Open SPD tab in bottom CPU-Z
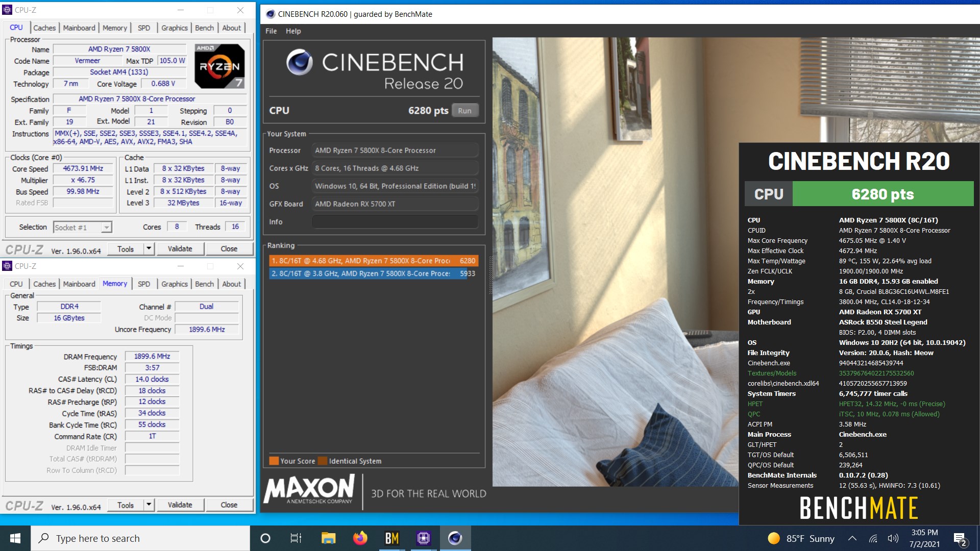Viewport: 980px width, 551px height. (144, 284)
